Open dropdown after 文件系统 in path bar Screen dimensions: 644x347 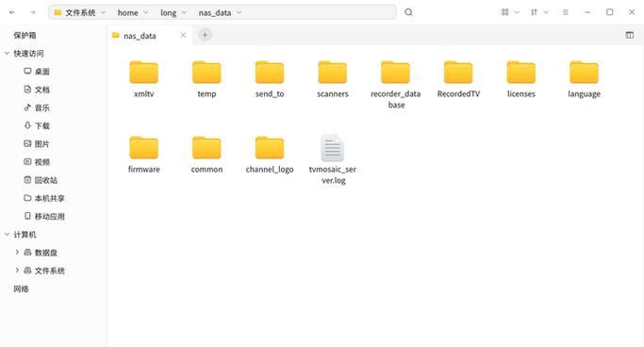pyautogui.click(x=103, y=13)
